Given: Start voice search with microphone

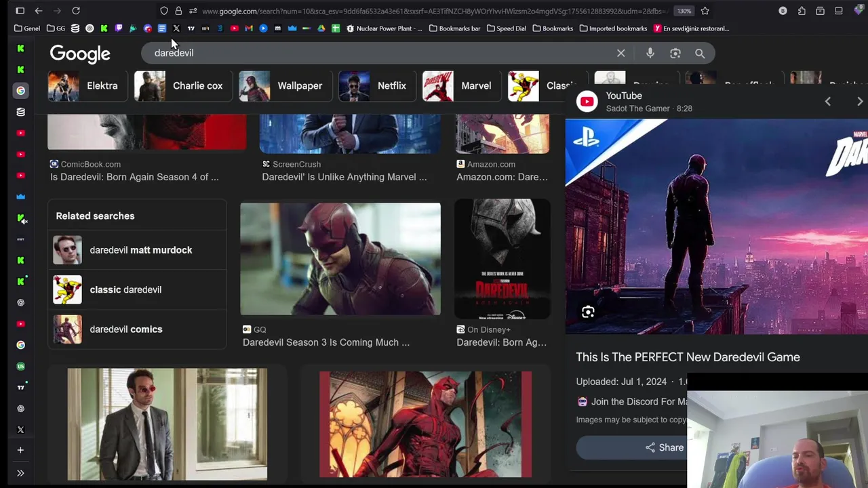Looking at the screenshot, I should 650,53.
